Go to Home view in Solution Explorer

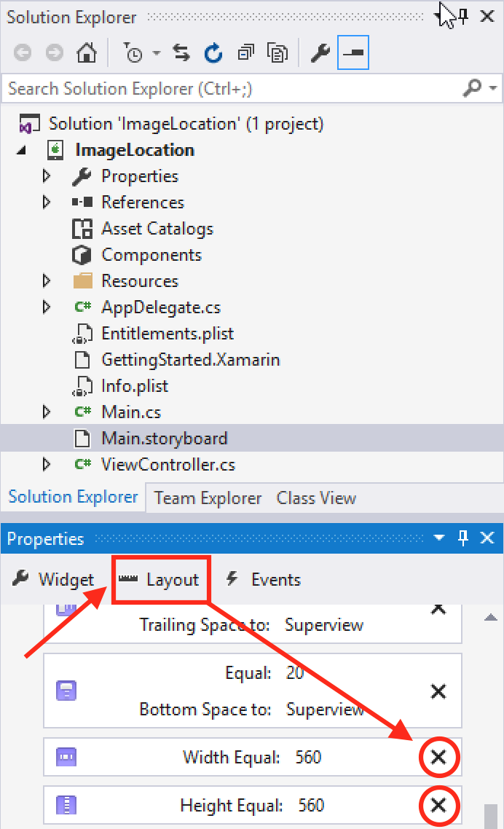(87, 53)
